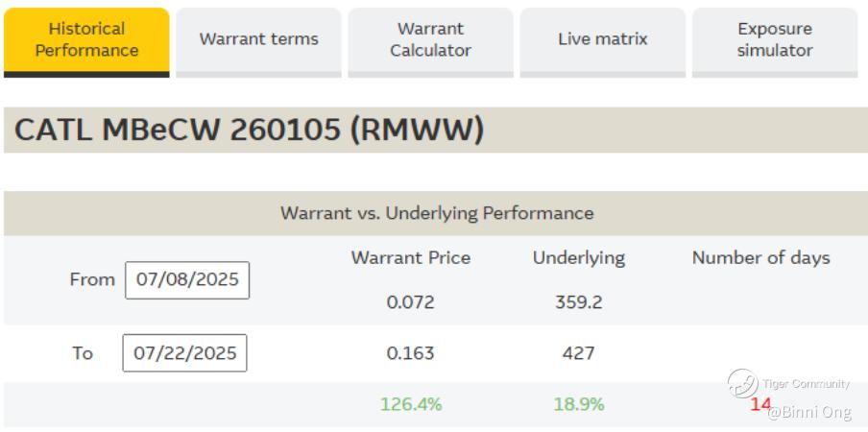This screenshot has height=432, width=868.
Task: Click the To date field 07/22/2025
Action: pos(184,353)
